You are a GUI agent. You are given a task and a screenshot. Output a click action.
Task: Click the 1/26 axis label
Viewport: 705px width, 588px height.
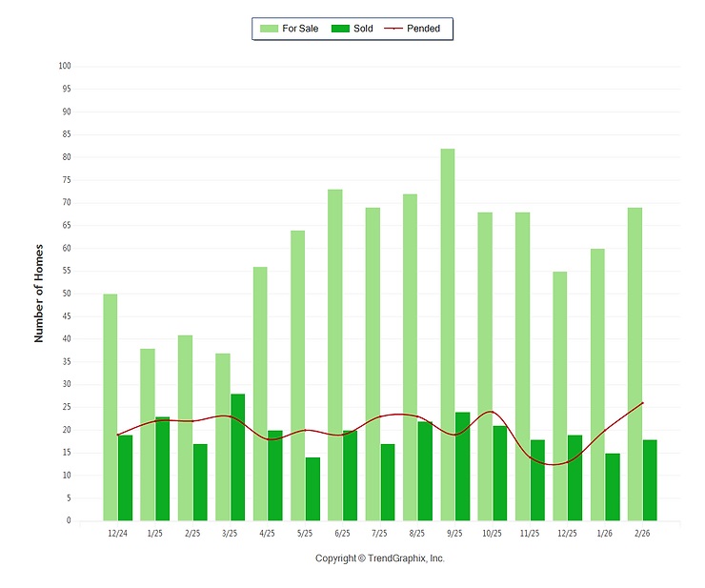pyautogui.click(x=605, y=533)
